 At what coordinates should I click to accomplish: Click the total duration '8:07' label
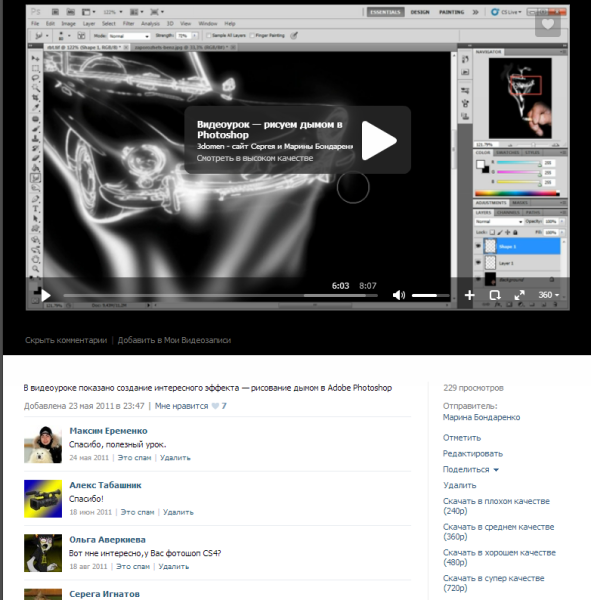coord(367,286)
